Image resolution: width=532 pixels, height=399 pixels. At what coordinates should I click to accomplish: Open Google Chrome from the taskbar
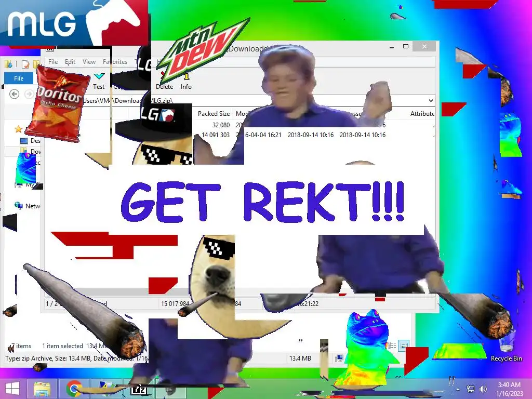[x=74, y=389]
